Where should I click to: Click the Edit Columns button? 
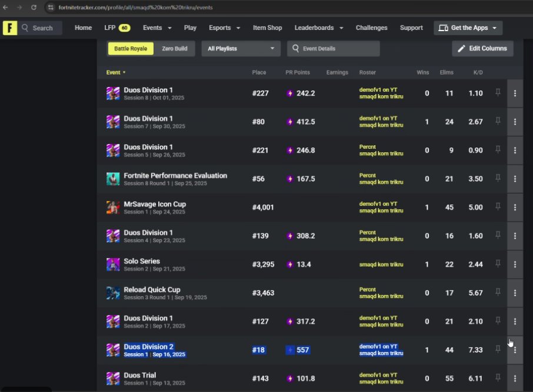pos(482,49)
